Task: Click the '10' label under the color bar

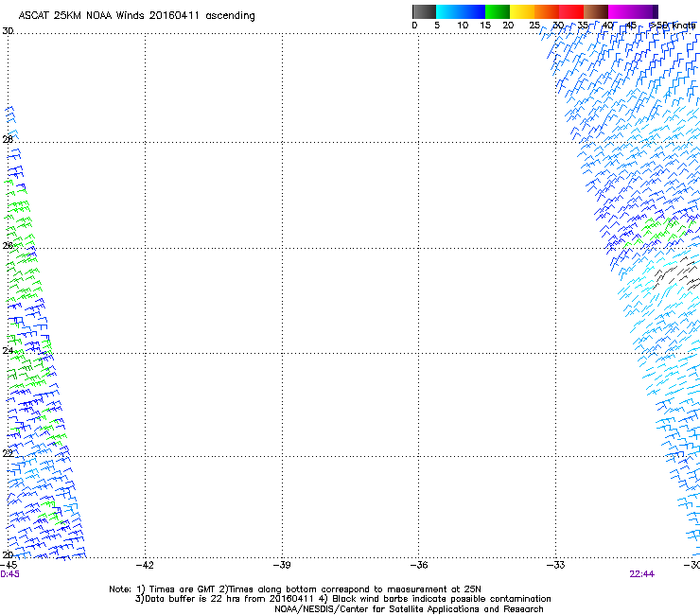Action: tap(463, 26)
